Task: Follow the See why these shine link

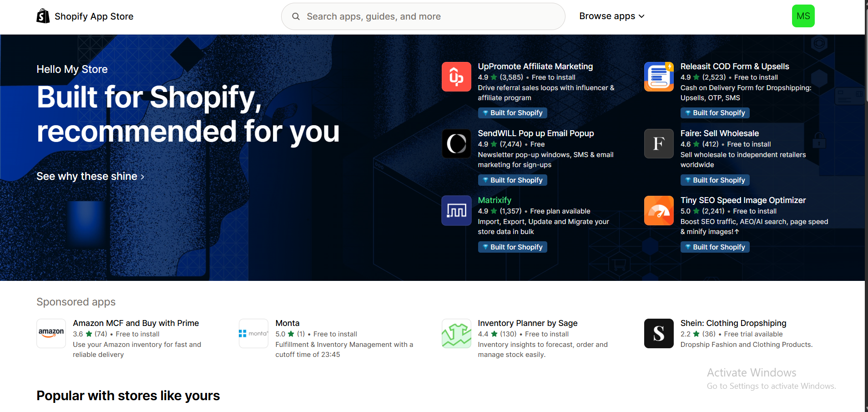Action: 90,176
